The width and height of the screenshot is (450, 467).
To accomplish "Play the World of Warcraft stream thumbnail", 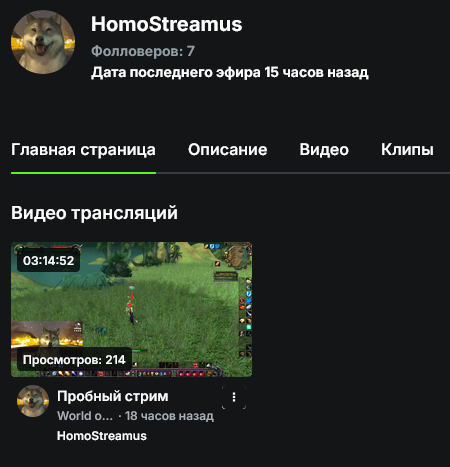I will 131,309.
